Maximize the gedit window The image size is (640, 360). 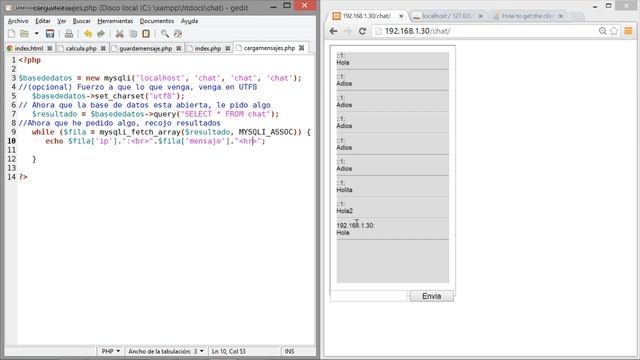coord(287,5)
